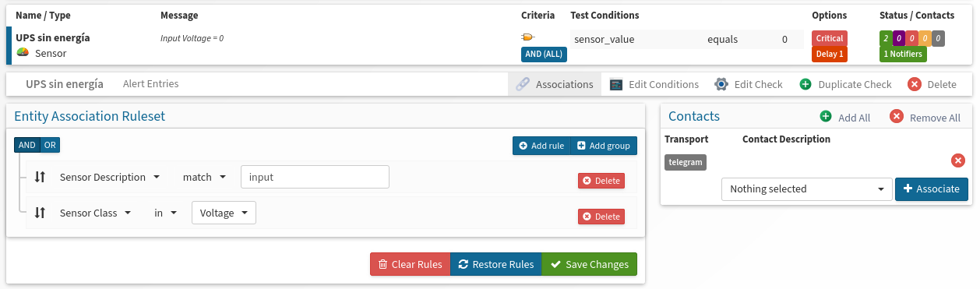Open the Sensor Description field dropdown
Screen dimensions: 980x289
110,177
